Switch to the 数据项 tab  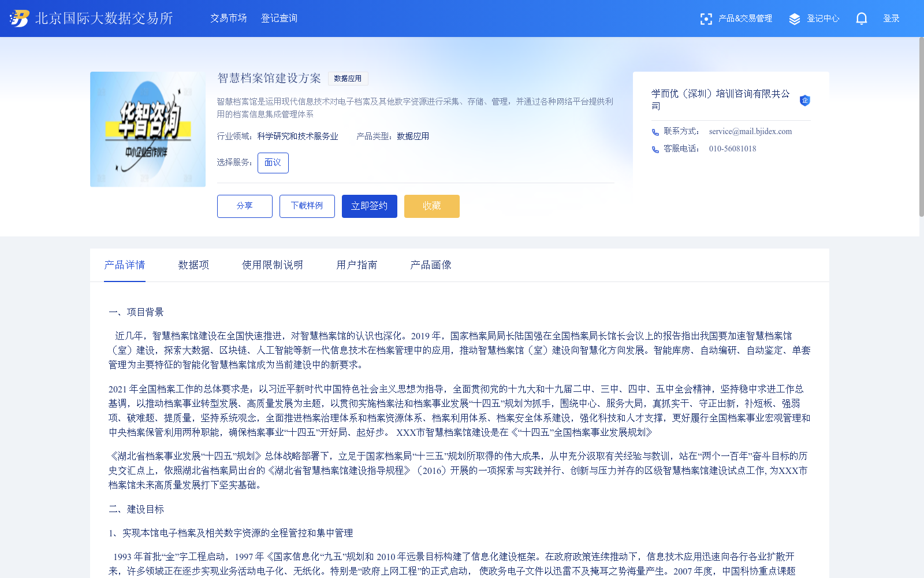tap(194, 265)
